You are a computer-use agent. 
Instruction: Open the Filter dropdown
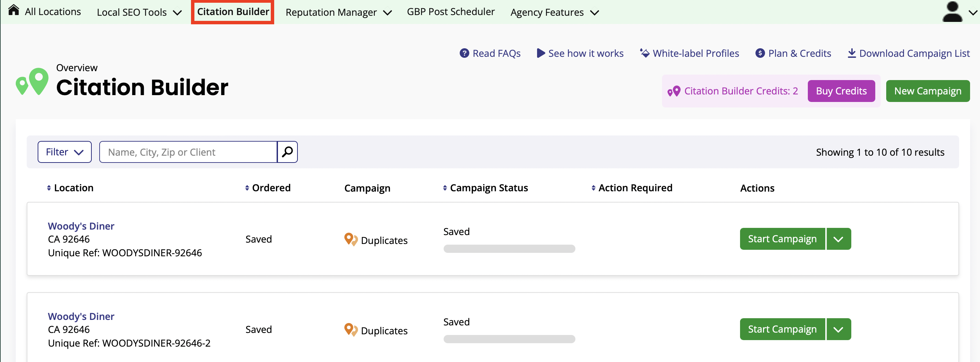click(x=64, y=152)
